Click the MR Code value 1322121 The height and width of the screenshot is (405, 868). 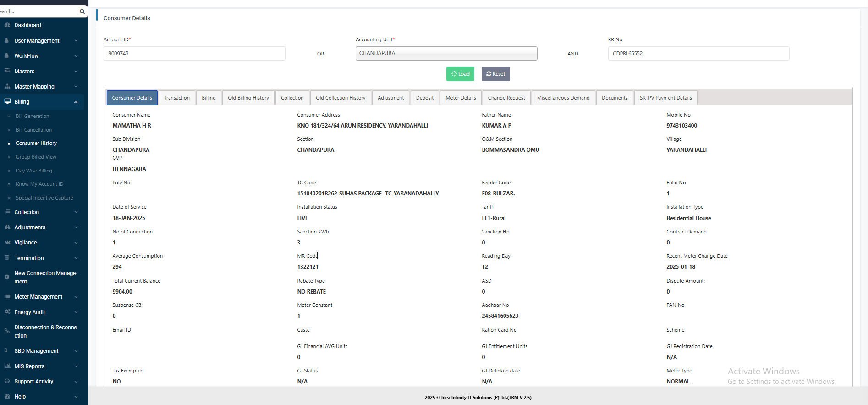[x=308, y=267]
